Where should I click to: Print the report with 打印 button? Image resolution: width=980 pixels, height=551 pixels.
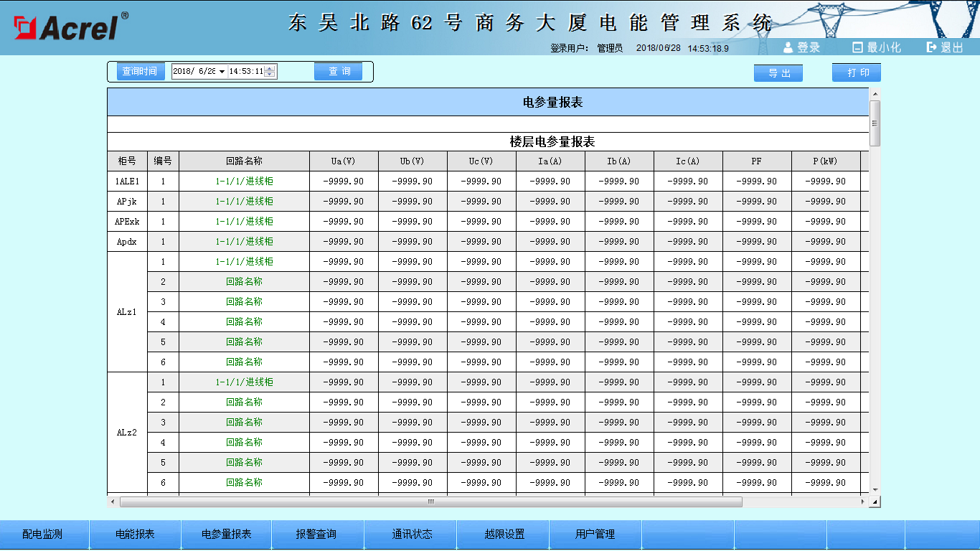click(x=857, y=73)
